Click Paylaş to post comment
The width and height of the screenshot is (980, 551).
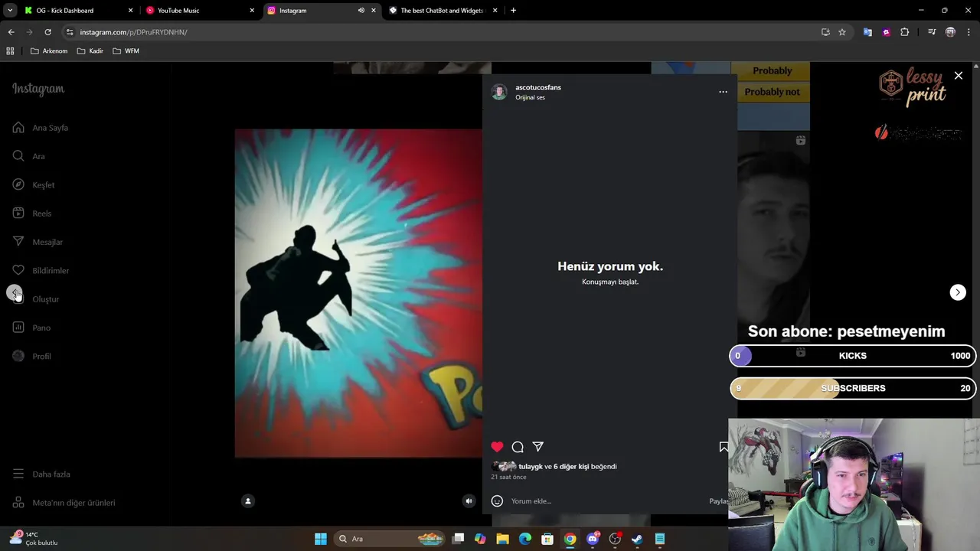point(718,501)
